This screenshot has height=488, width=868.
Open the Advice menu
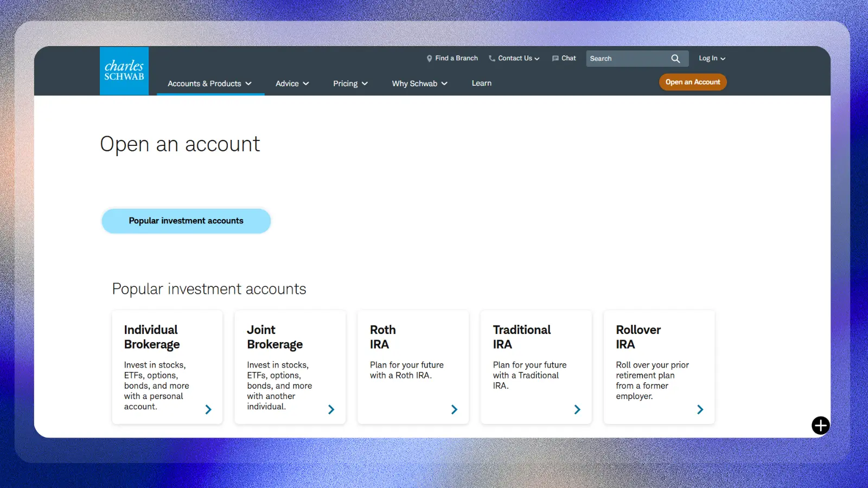[292, 84]
